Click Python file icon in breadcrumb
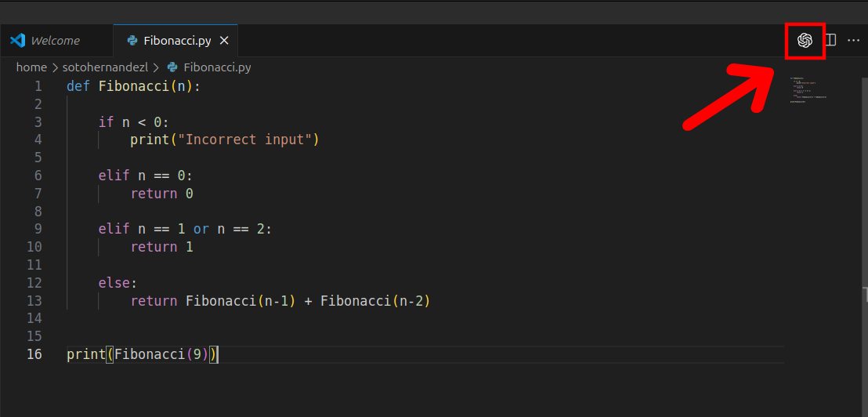 point(172,67)
